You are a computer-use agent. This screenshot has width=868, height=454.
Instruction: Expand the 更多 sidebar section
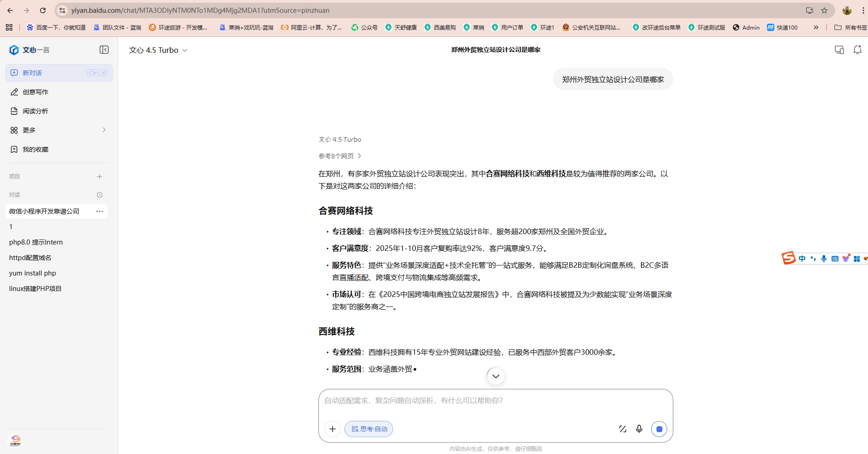pyautogui.click(x=58, y=130)
